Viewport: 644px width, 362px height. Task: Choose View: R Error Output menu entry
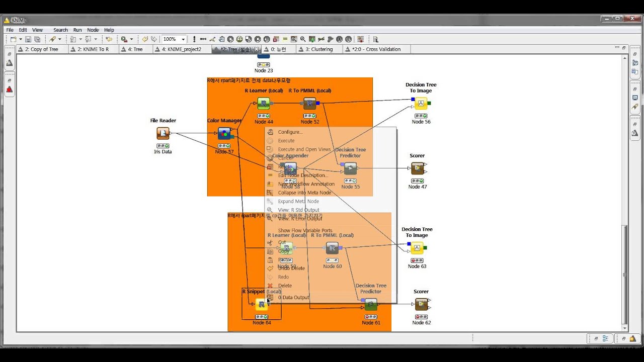300,219
